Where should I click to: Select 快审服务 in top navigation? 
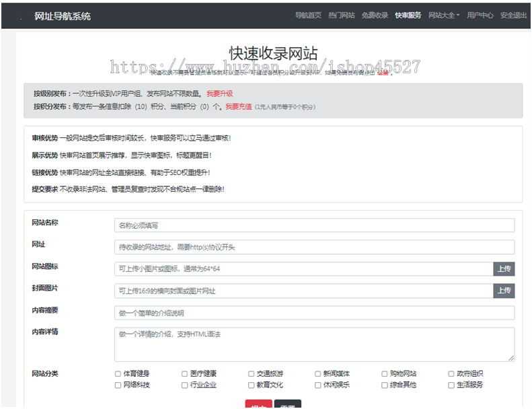[x=408, y=15]
